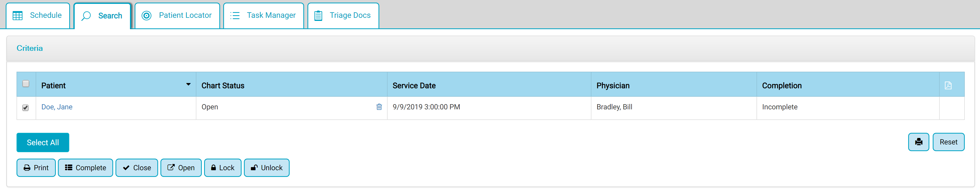
Task: Uncheck the Doe, Jane row checkbox
Action: pos(26,108)
